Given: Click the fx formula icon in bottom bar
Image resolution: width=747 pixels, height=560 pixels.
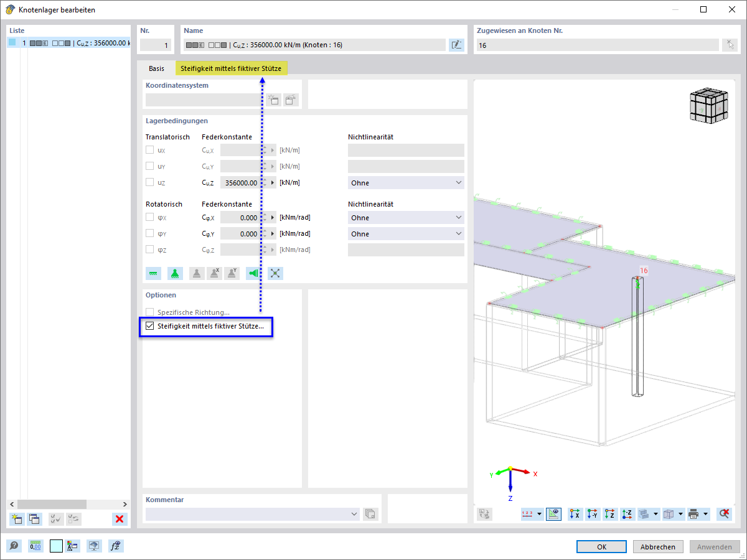Looking at the screenshot, I should [115, 546].
